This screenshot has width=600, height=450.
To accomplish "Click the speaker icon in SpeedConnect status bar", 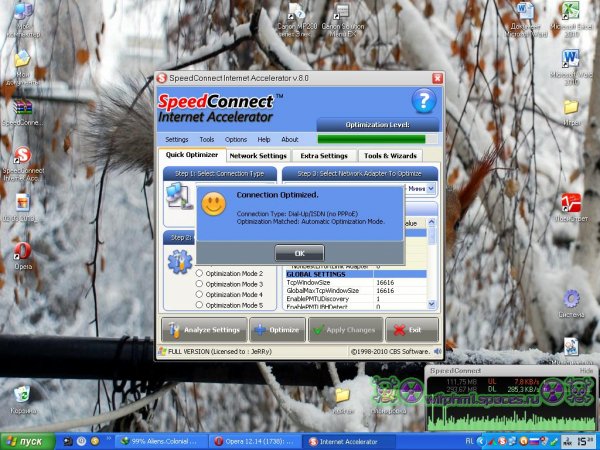I will (437, 351).
